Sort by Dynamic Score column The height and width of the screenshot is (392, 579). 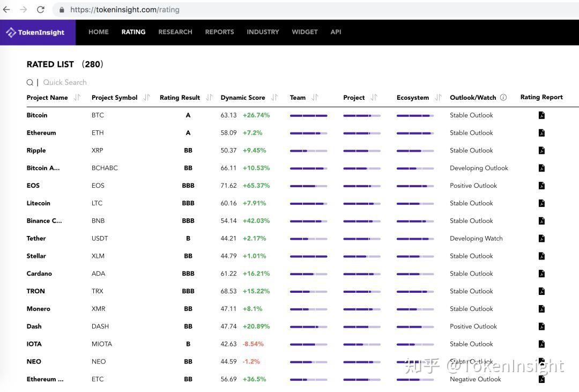[x=274, y=97]
